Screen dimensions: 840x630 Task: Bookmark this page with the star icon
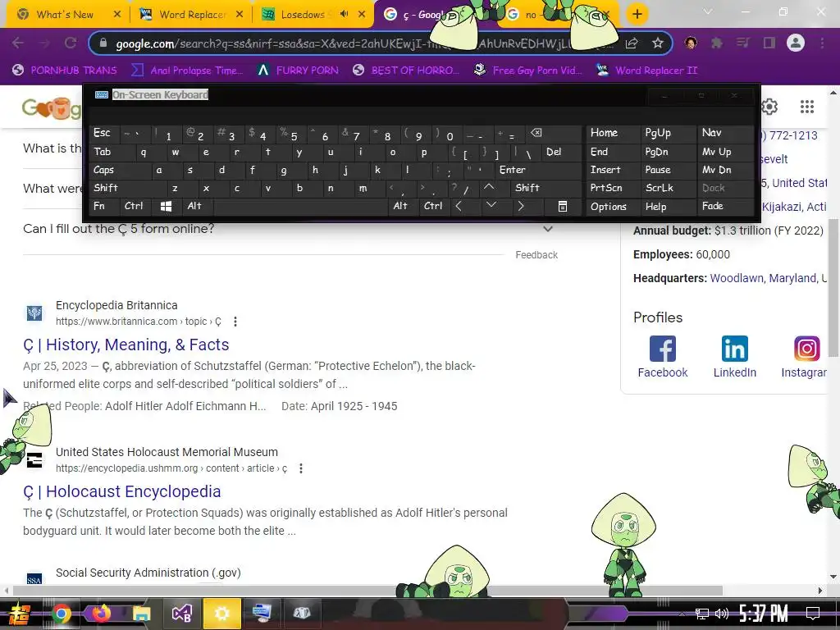[x=658, y=43]
